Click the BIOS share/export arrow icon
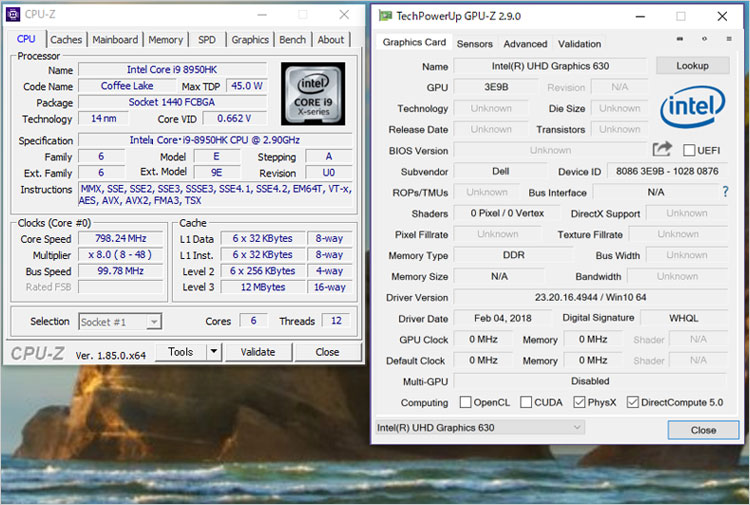Viewport: 750px width, 505px height. (x=662, y=149)
